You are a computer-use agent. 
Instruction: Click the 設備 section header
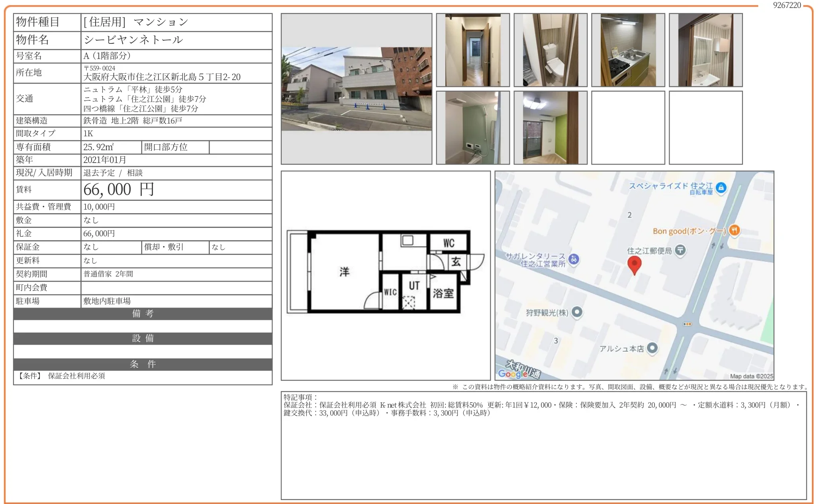point(143,338)
